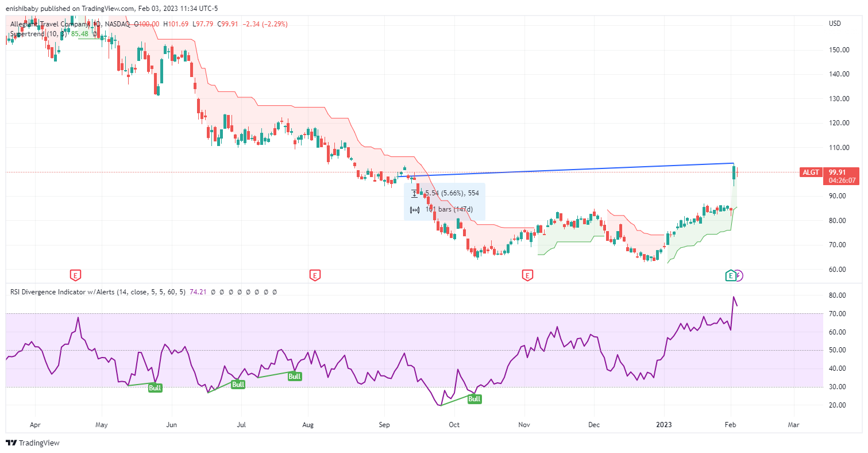
Task: Click the 60.00 price axis label
Action: (x=838, y=269)
